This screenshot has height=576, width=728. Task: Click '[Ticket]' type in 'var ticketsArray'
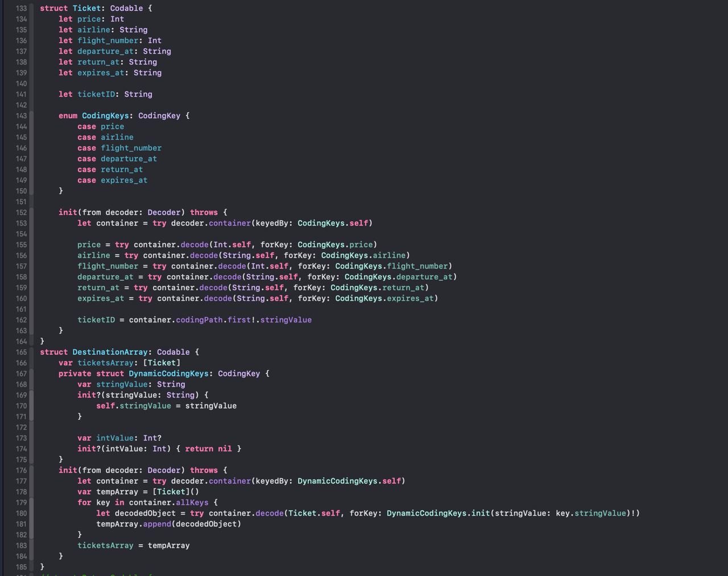pyautogui.click(x=162, y=363)
